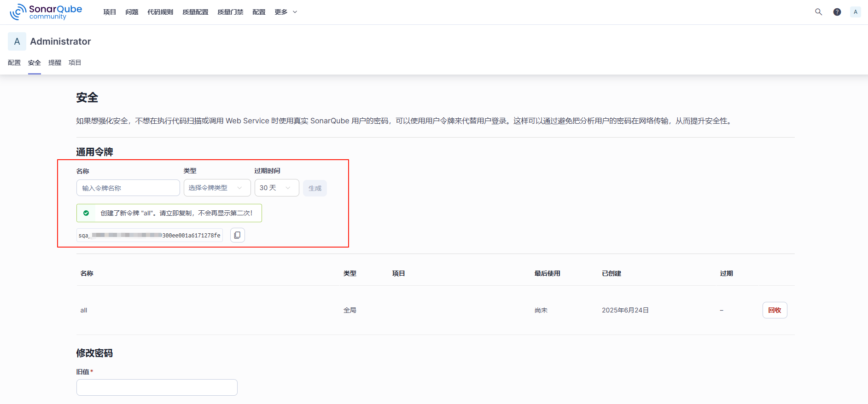Viewport: 868px width, 404px height.
Task: Expand the 更多 menu
Action: point(285,12)
